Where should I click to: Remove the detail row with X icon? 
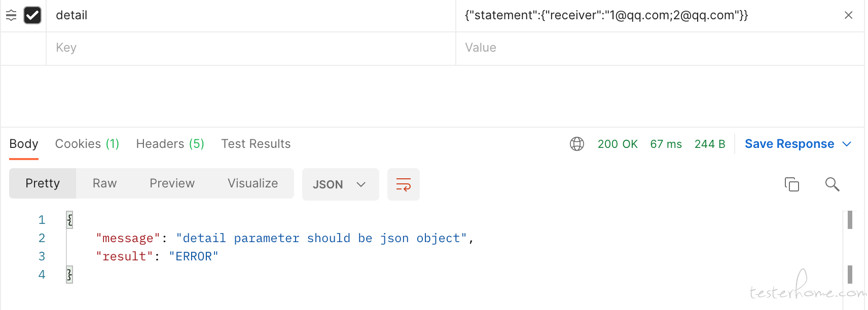[x=848, y=15]
